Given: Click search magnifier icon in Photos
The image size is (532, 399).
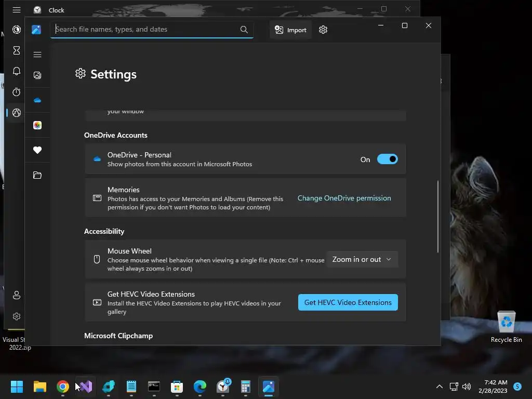Looking at the screenshot, I should point(244,30).
